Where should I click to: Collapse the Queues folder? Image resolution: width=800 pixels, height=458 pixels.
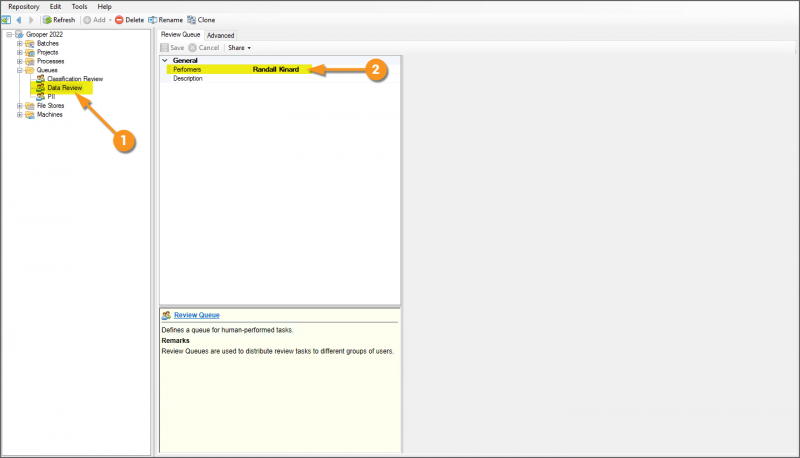19,70
